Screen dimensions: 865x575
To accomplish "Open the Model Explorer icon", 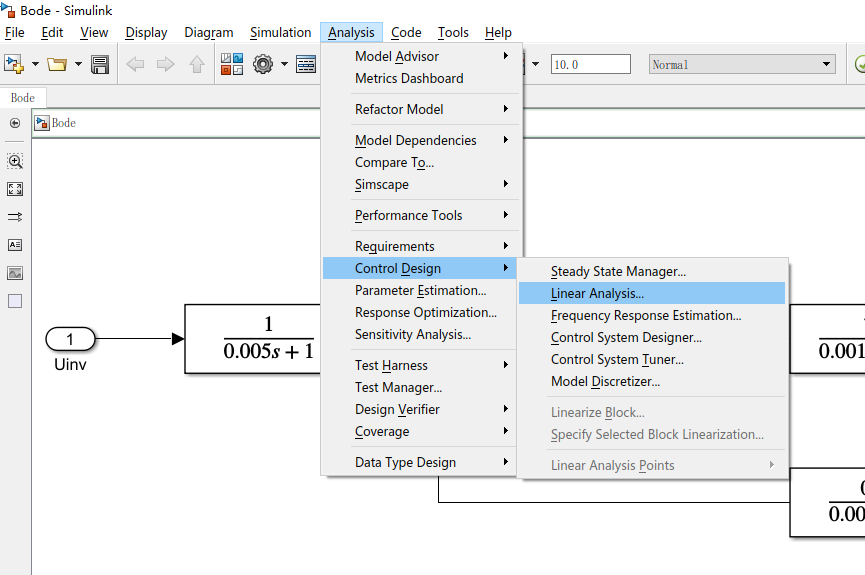I will click(306, 64).
